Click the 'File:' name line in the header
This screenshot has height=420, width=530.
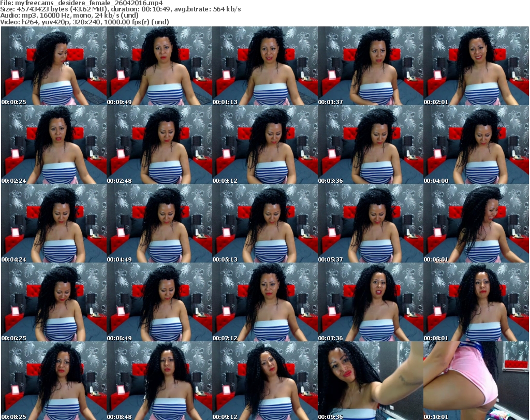(x=81, y=3)
